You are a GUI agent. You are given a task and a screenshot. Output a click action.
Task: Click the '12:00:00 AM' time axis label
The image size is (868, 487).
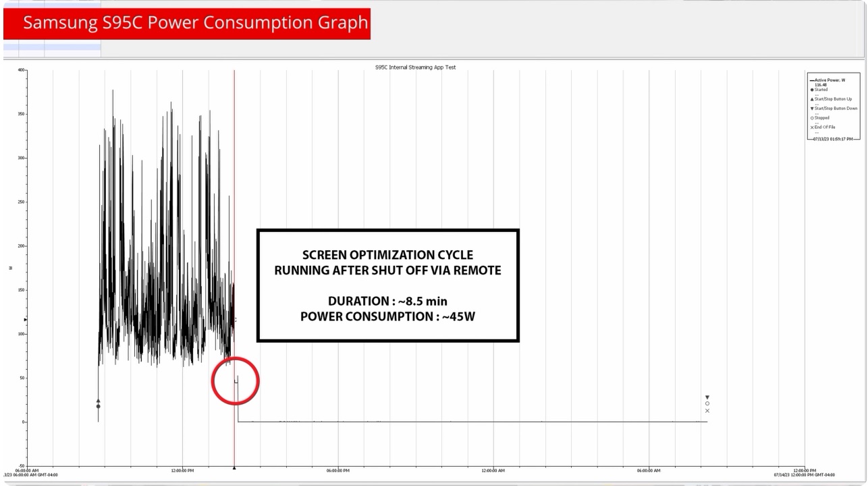tap(493, 471)
